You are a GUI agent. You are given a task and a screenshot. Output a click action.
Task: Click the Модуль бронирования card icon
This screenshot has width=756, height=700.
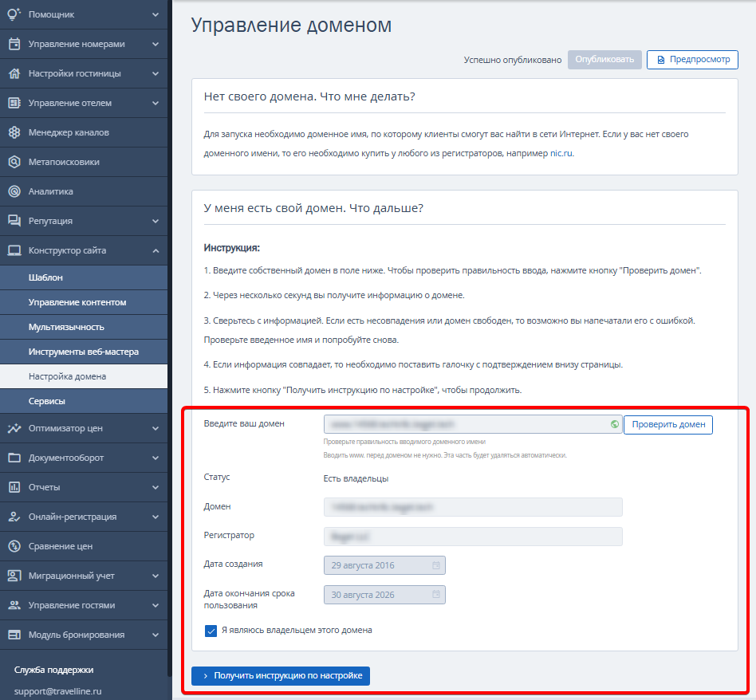(14, 635)
